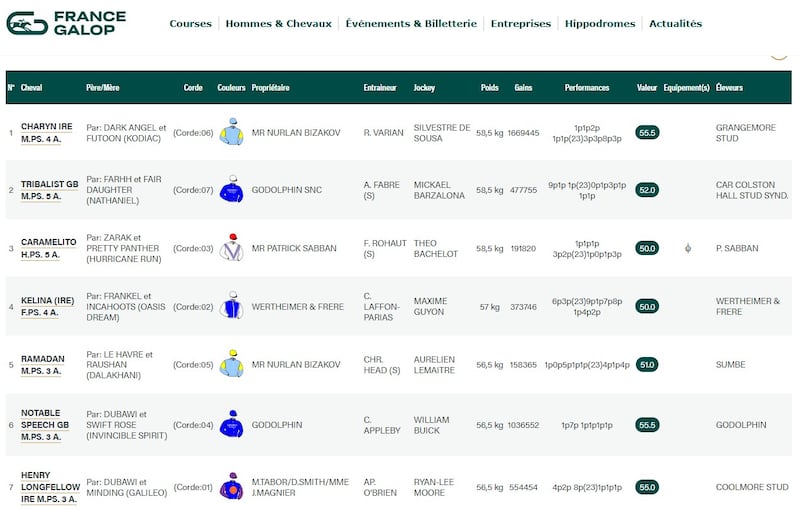800x509 pixels.
Task: Open the Actualités menu
Action: click(x=676, y=23)
